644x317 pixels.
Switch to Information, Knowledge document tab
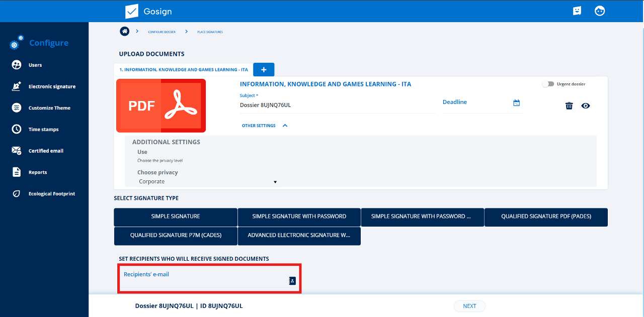184,70
